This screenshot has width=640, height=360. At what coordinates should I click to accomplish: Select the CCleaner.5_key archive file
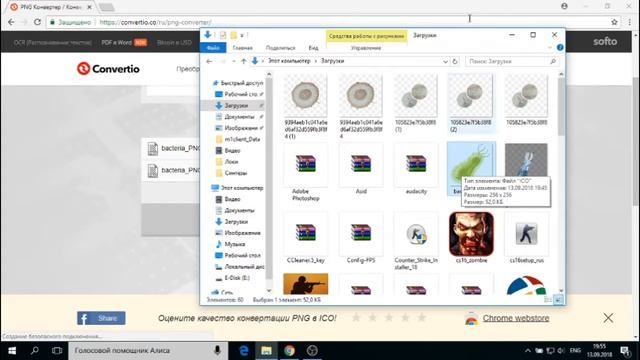pyautogui.click(x=306, y=238)
